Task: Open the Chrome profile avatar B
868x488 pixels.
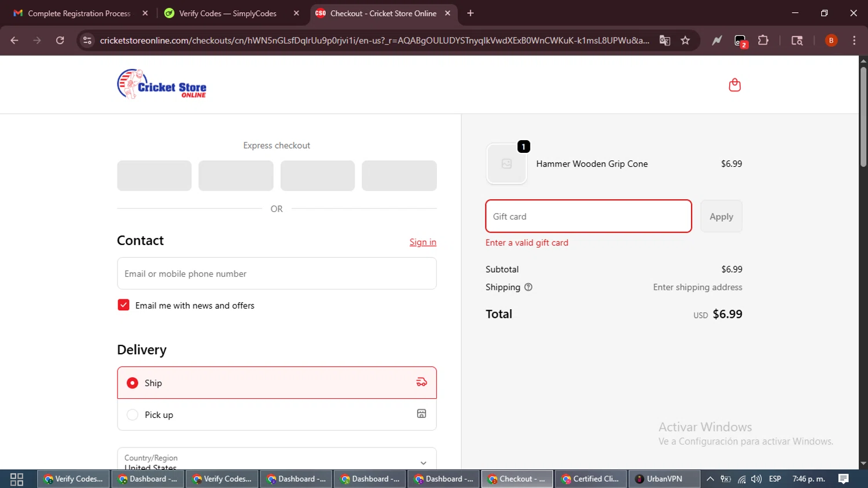Action: 831,41
